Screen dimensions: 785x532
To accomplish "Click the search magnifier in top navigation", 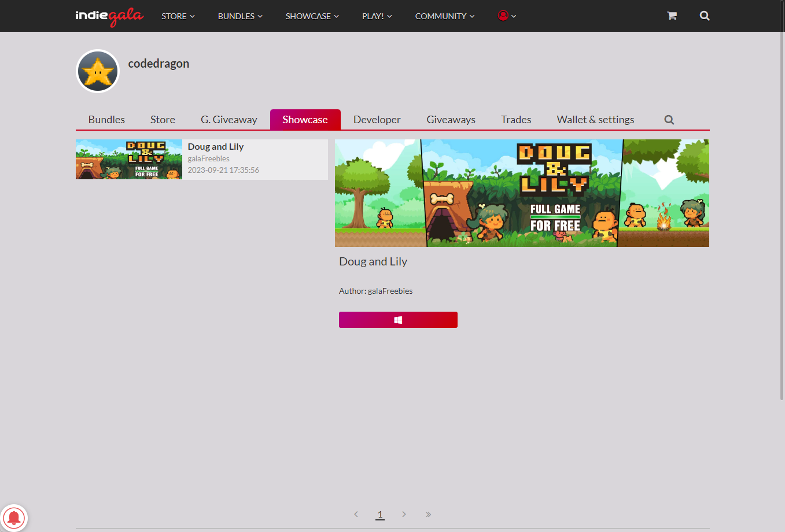I will pos(705,16).
